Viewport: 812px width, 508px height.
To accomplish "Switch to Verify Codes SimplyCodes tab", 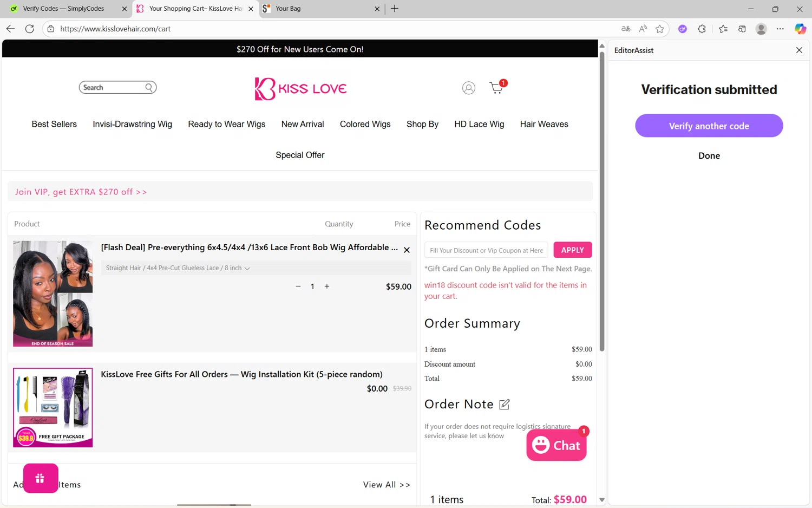I will tap(63, 9).
